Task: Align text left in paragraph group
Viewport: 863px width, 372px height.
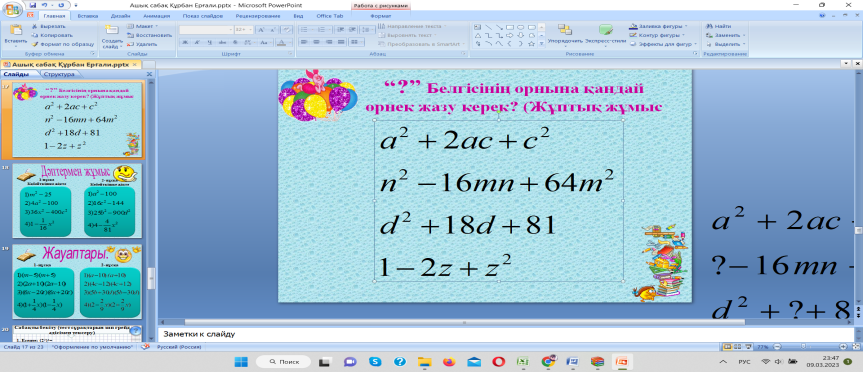Action: pyautogui.click(x=304, y=42)
